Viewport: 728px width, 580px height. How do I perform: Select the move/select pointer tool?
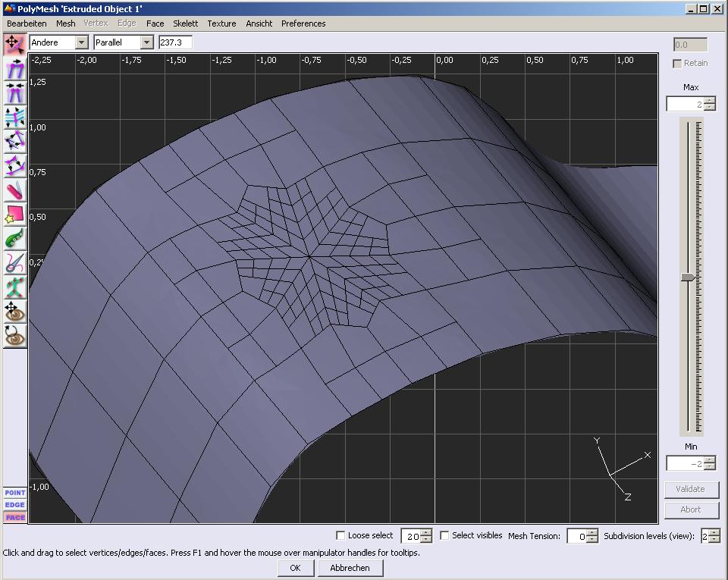click(x=14, y=43)
